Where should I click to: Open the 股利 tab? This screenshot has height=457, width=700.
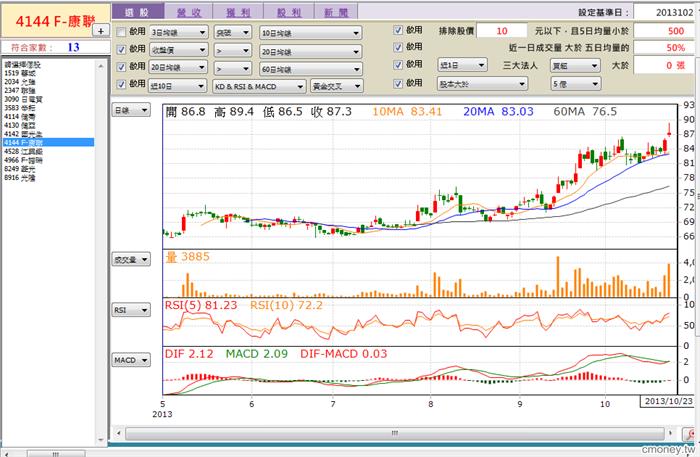point(289,12)
